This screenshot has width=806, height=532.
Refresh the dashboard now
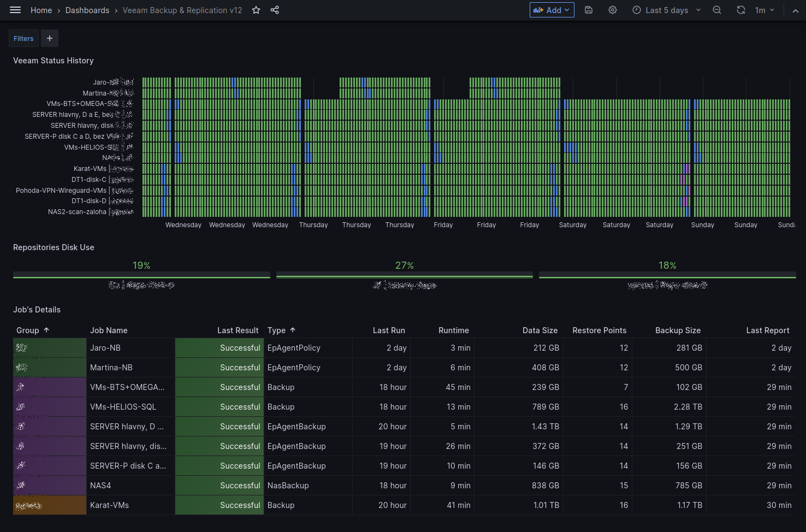click(741, 10)
